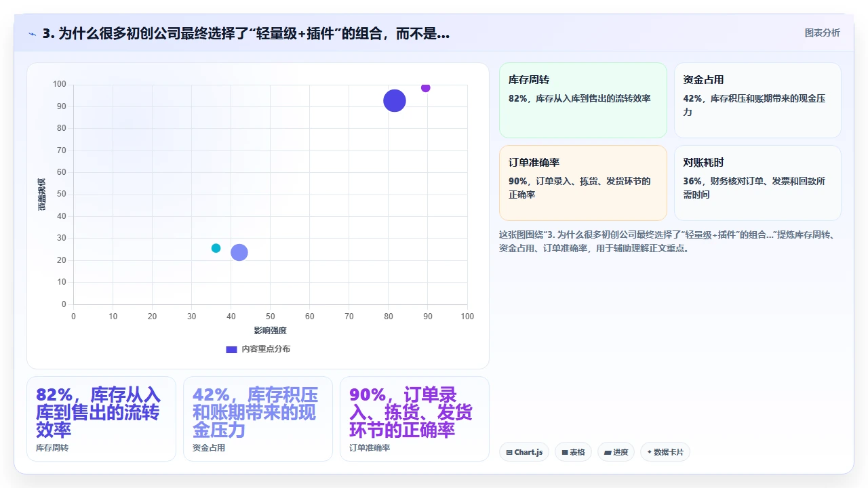Click the 数据卡片 sparkle icon

click(x=650, y=452)
